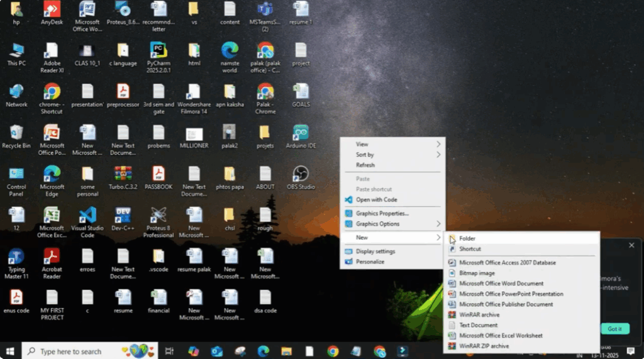Image resolution: width=644 pixels, height=359 pixels.
Task: Click the Got it button
Action: 615,329
